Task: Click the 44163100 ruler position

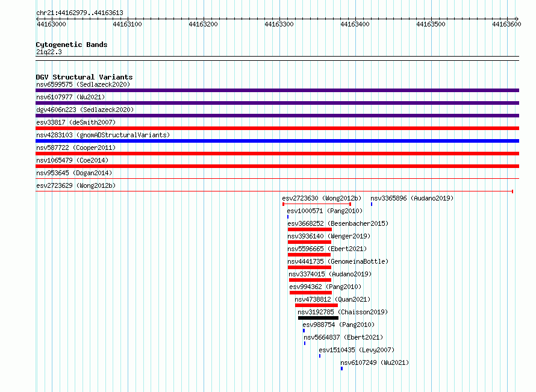Action: (x=127, y=24)
